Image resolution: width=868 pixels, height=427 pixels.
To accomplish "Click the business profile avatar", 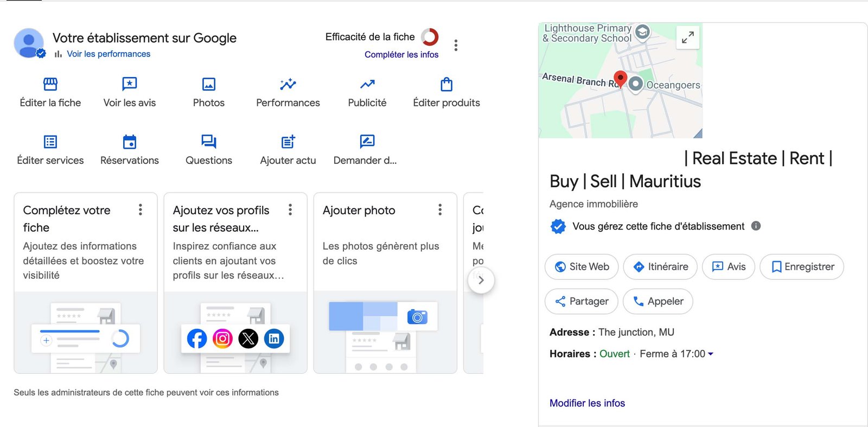I will pyautogui.click(x=29, y=43).
